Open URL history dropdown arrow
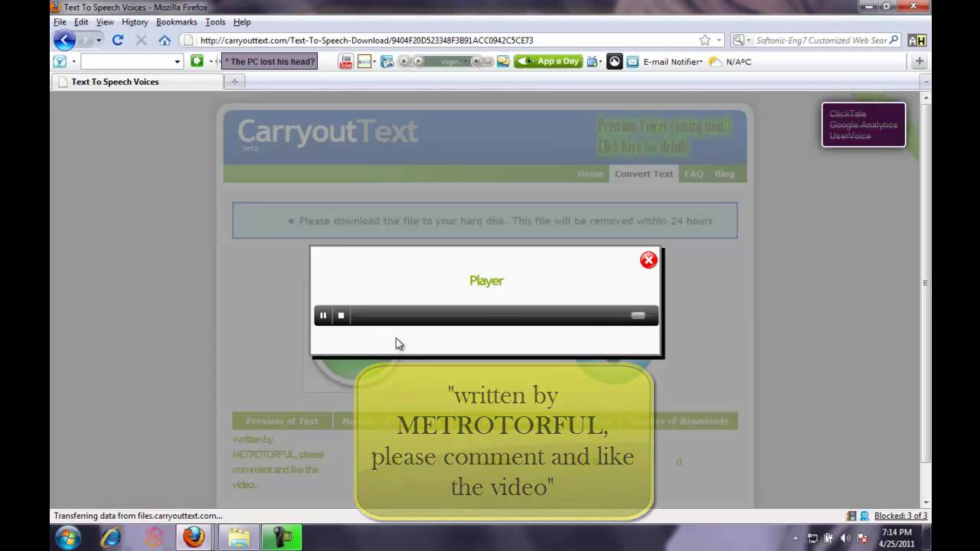980x551 pixels. 719,41
